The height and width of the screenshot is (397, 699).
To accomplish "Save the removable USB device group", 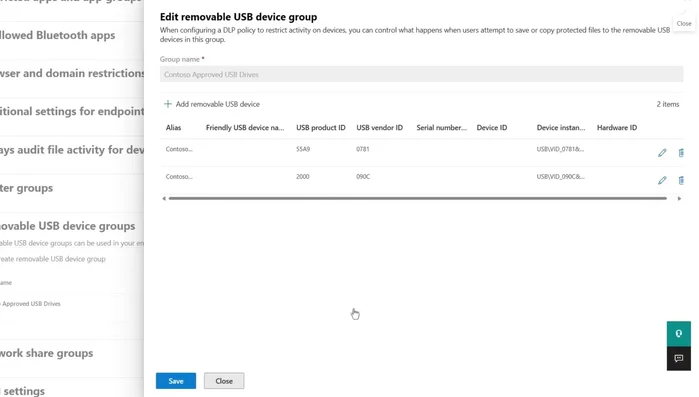I will pos(176,381).
